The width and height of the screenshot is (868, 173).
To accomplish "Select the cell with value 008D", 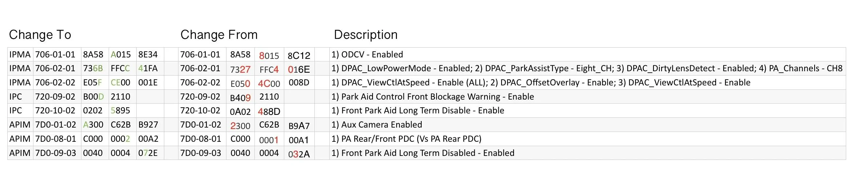I will (x=299, y=83).
